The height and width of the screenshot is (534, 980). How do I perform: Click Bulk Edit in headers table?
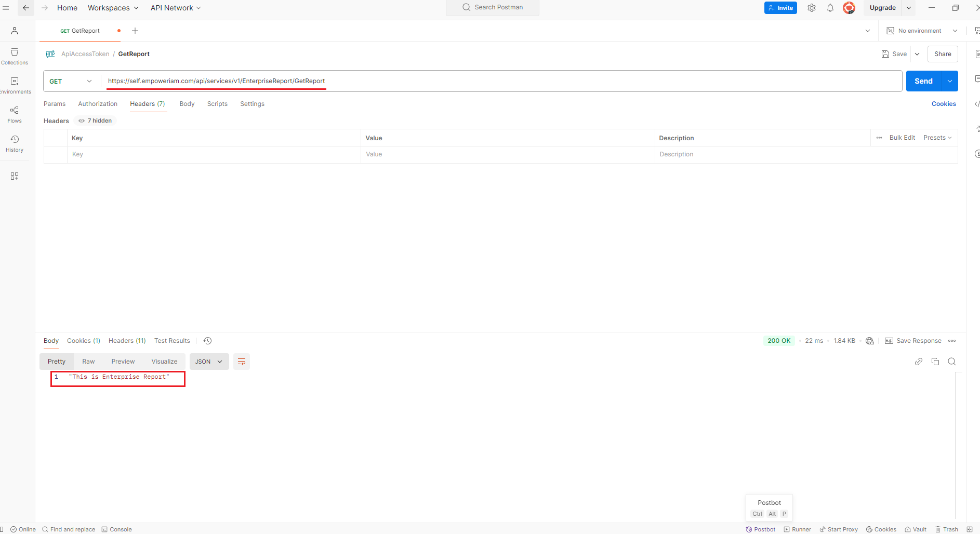(902, 138)
